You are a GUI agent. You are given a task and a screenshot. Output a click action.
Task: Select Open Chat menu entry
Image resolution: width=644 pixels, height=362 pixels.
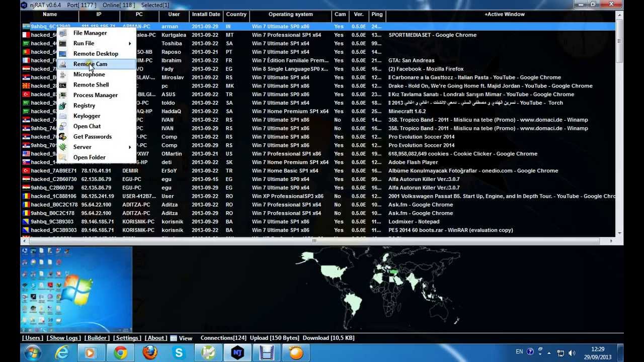tap(96, 126)
